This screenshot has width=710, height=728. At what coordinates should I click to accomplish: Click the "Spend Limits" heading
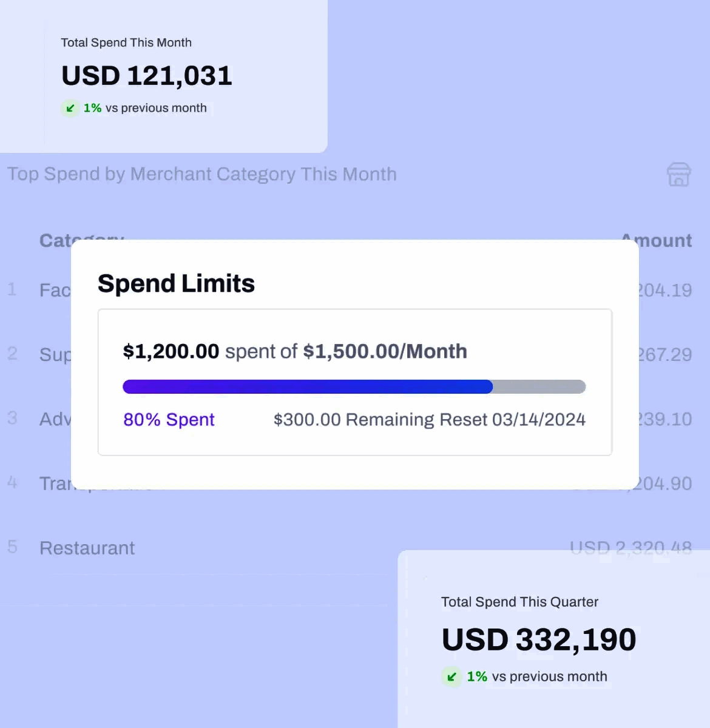176,283
